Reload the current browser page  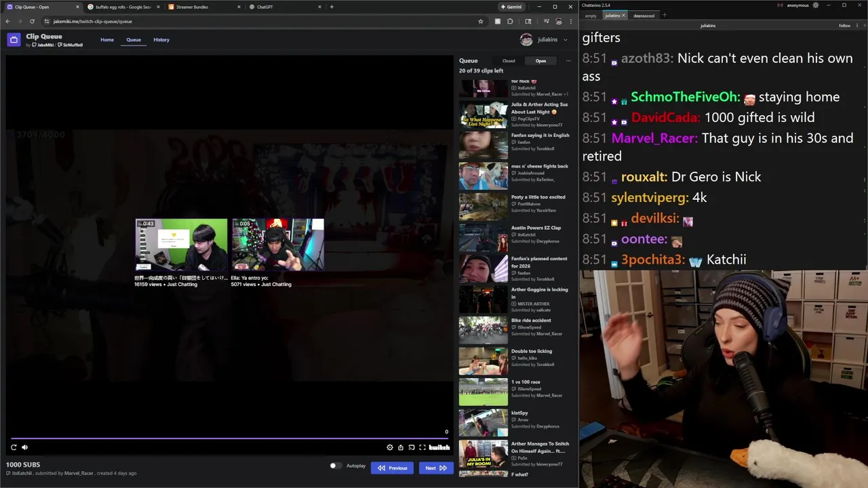[x=32, y=21]
